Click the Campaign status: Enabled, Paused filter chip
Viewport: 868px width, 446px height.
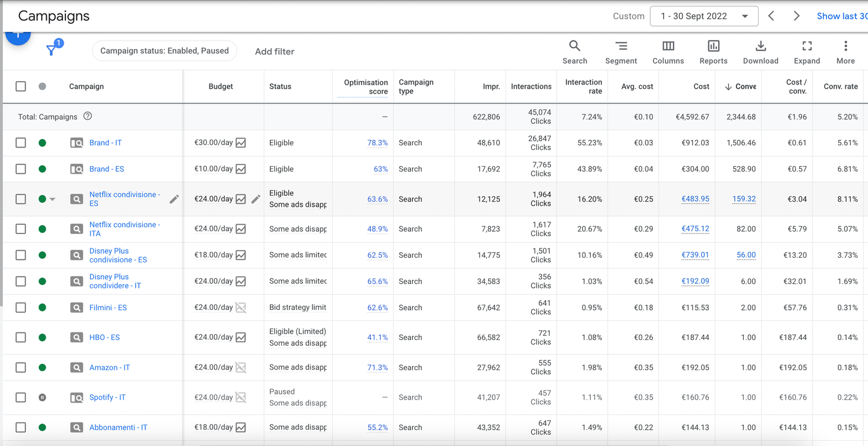(164, 51)
